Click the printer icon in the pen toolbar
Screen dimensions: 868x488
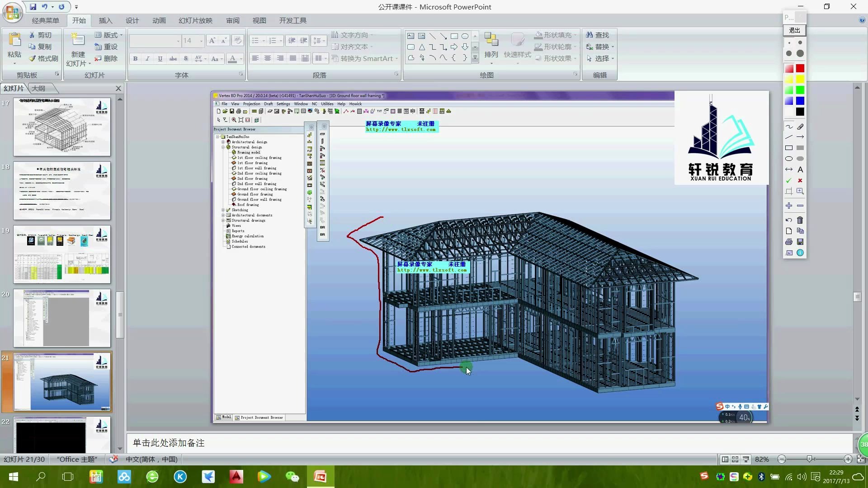pyautogui.click(x=789, y=242)
